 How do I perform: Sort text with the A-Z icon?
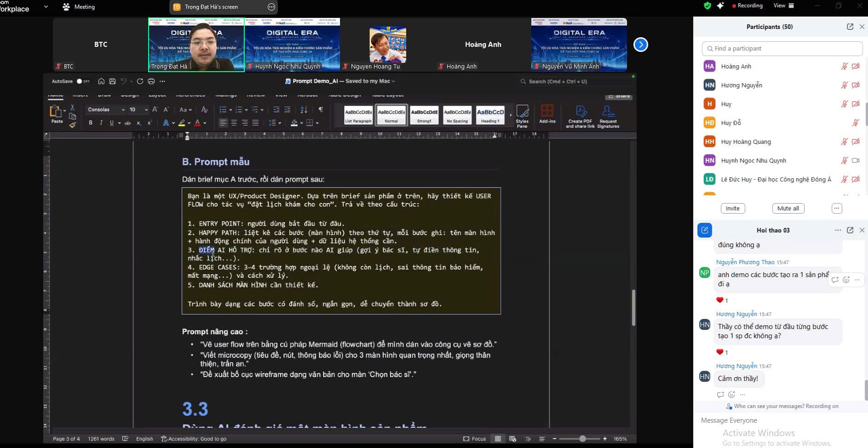pos(304,109)
